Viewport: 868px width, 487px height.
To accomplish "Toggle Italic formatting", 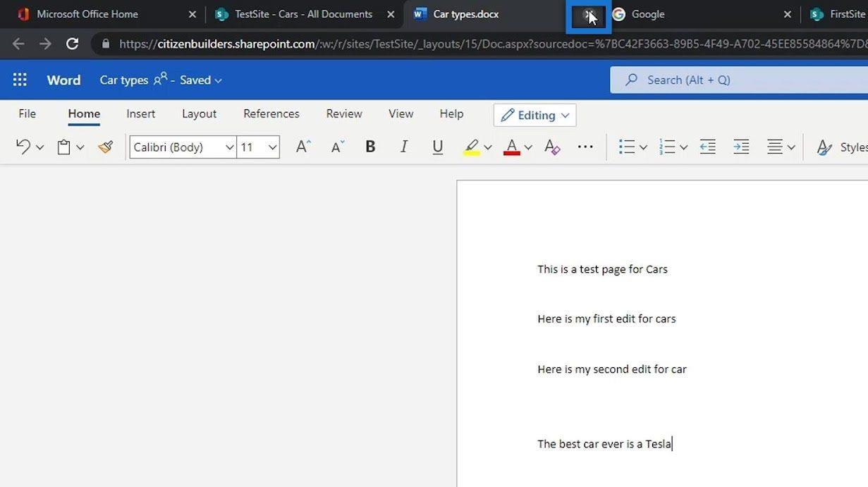I will [x=404, y=147].
